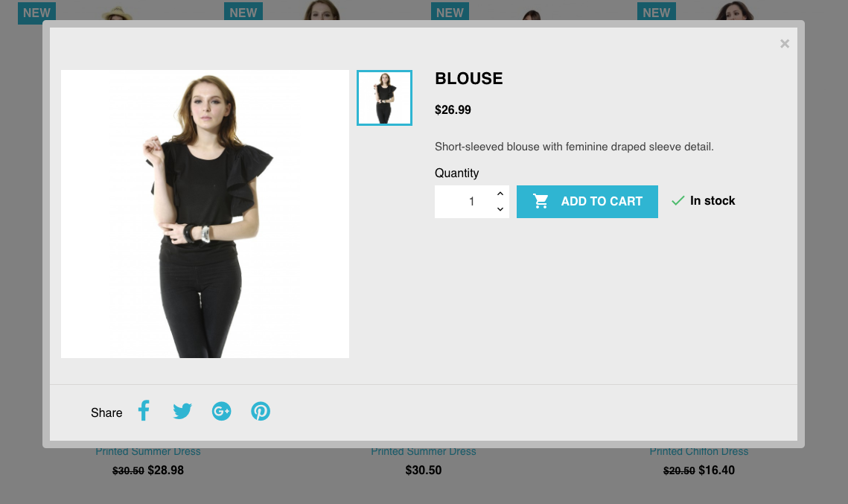This screenshot has width=848, height=504.
Task: Click the large blouse product image
Action: click(205, 214)
